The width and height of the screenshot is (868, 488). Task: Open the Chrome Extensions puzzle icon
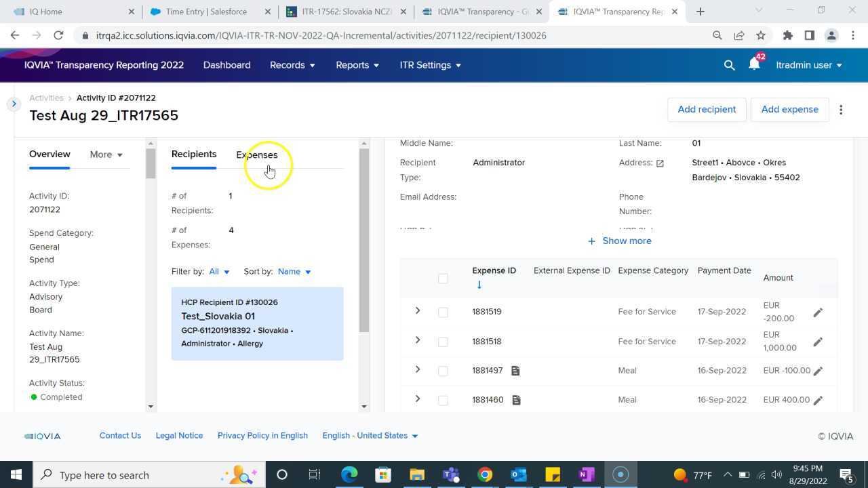787,35
